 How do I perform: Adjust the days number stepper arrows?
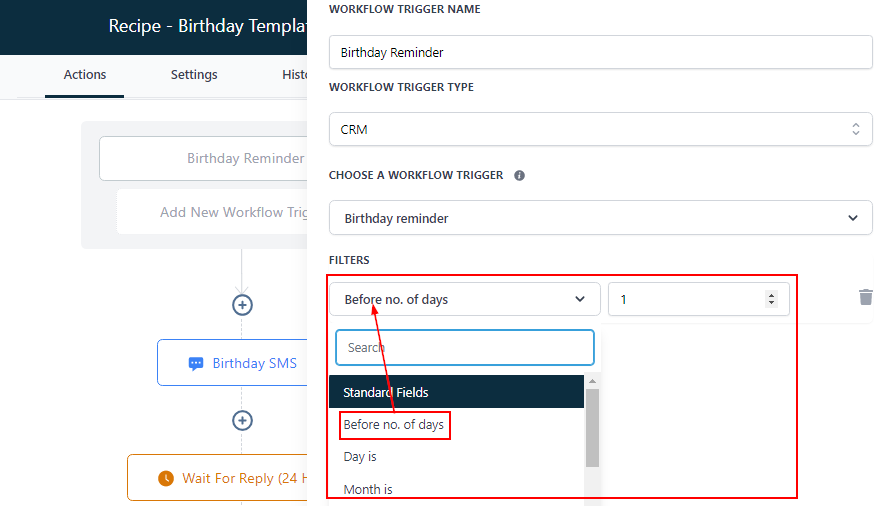pos(770,299)
